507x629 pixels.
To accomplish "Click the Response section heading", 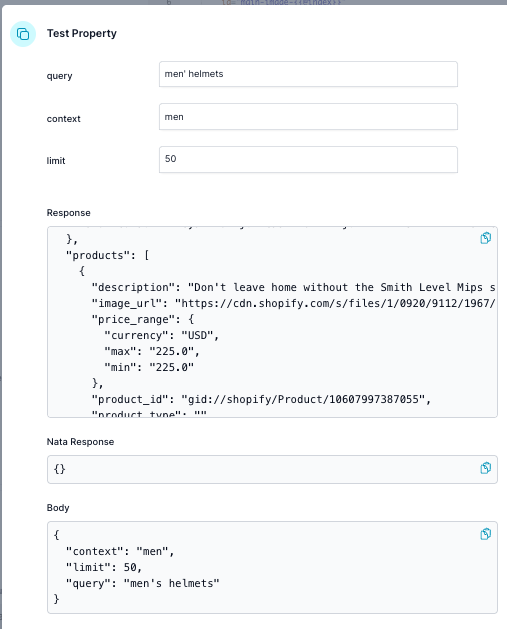I will click(x=69, y=213).
